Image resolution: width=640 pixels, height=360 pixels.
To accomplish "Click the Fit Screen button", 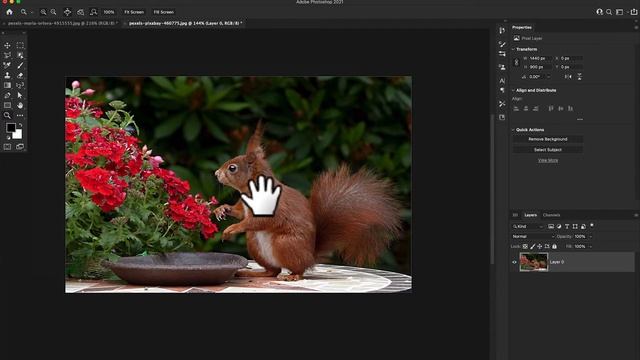I will (x=134, y=12).
